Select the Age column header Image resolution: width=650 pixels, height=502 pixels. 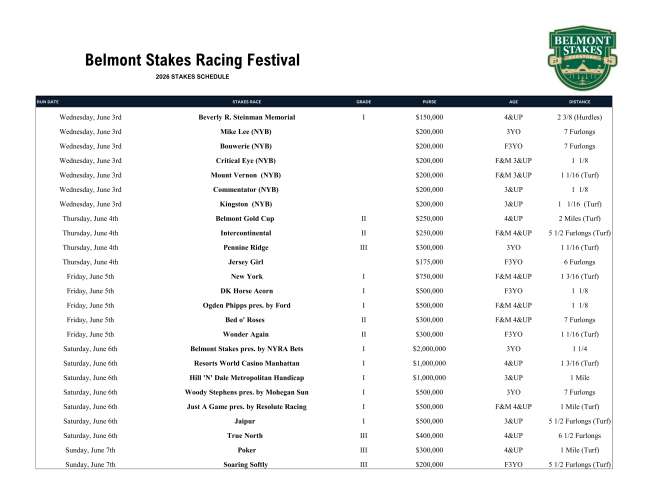click(x=513, y=102)
